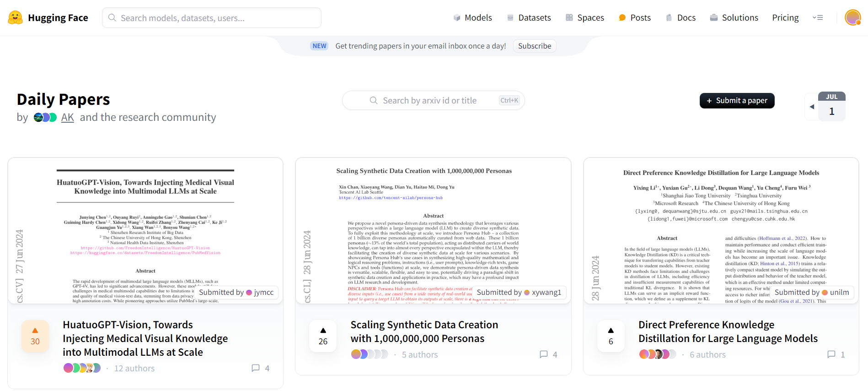Show the 6 authors of Distillation paper
The height and width of the screenshot is (391, 868).
pos(707,354)
